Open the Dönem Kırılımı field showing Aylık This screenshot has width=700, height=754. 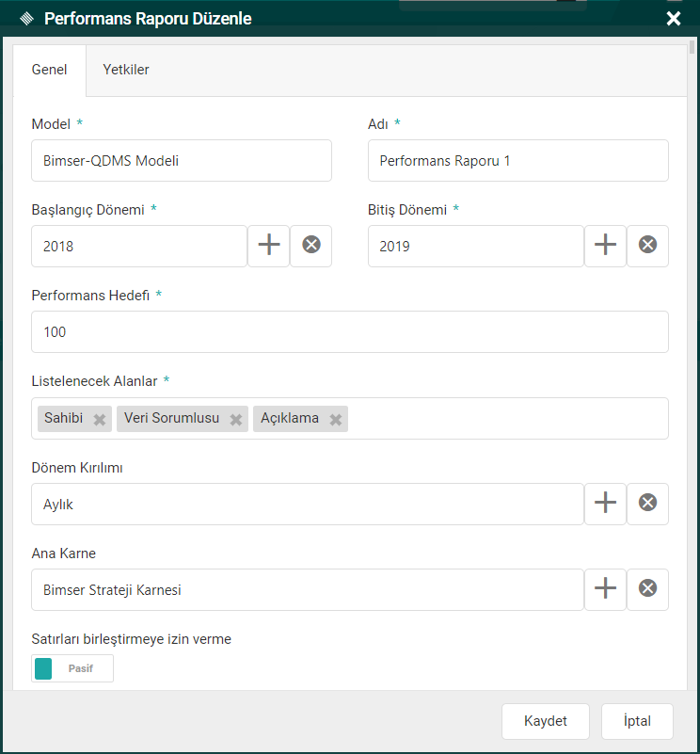pyautogui.click(x=307, y=505)
